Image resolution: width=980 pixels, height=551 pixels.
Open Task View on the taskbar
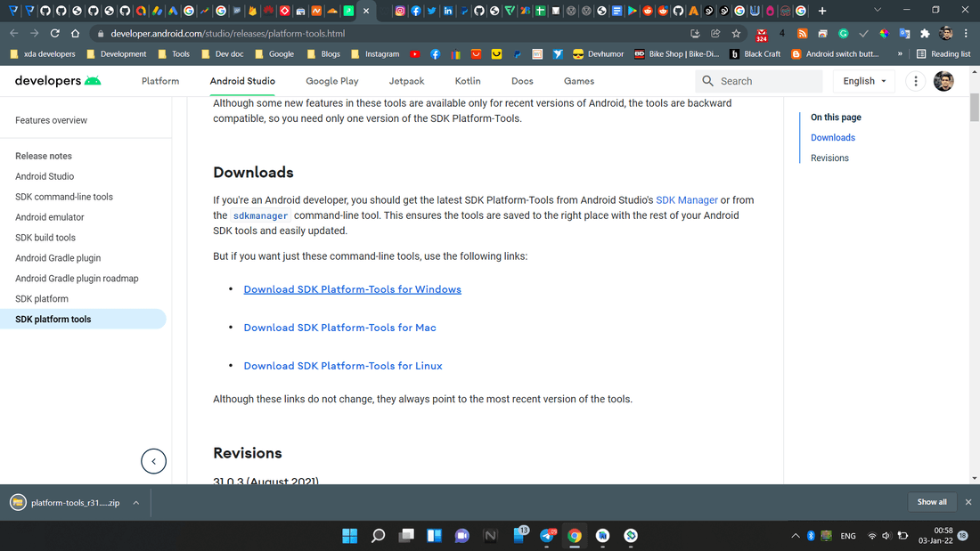click(x=406, y=535)
